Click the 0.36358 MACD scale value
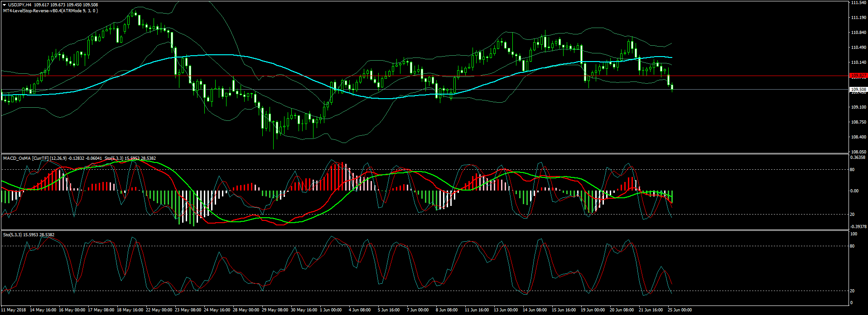 tap(858, 157)
